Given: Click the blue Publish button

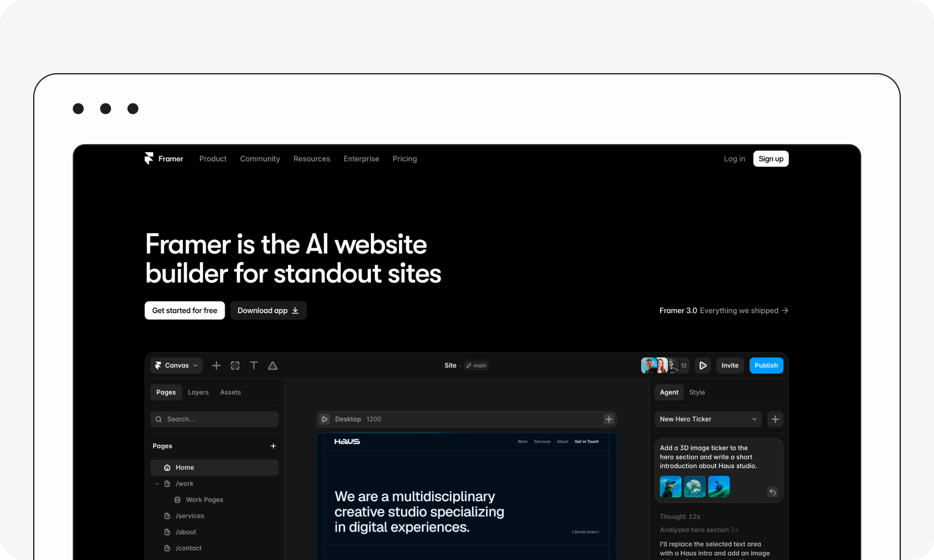Looking at the screenshot, I should tap(766, 366).
